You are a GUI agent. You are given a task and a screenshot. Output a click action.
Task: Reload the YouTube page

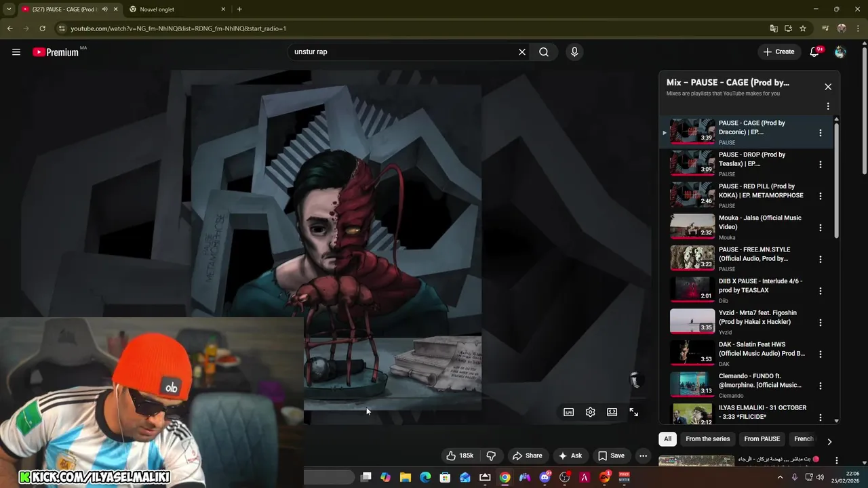tap(42, 28)
